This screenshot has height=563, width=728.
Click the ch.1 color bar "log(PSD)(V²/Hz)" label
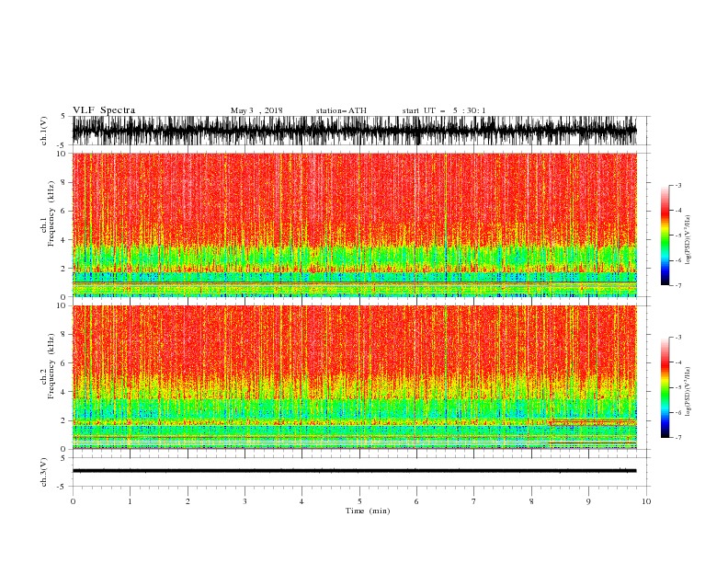pos(688,240)
